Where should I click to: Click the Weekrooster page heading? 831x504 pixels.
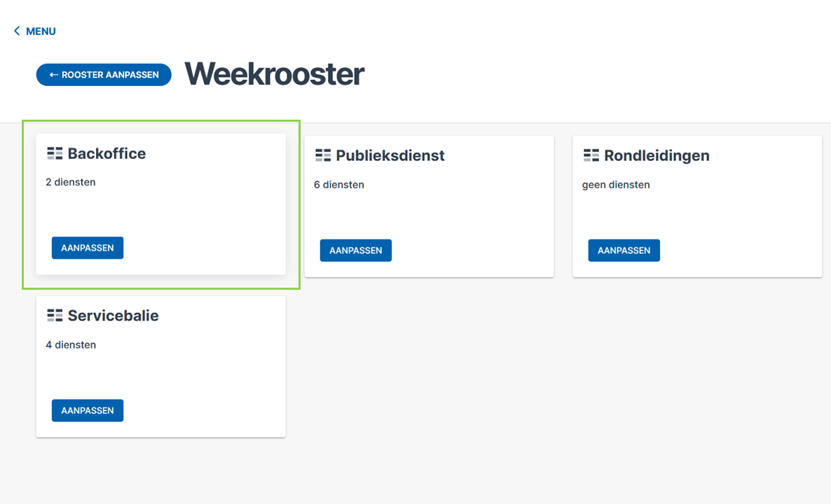[x=274, y=74]
